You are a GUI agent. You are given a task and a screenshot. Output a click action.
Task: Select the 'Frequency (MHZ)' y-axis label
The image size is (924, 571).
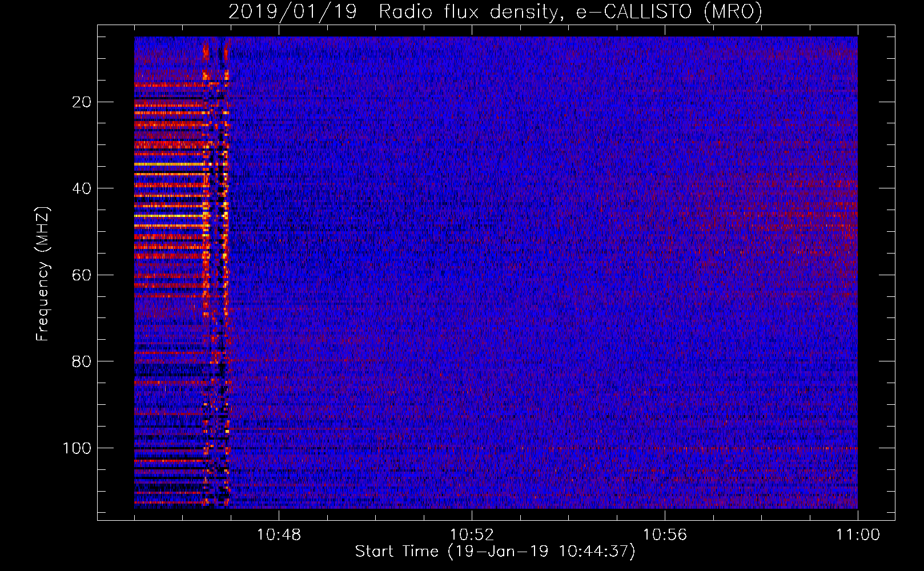pos(43,273)
